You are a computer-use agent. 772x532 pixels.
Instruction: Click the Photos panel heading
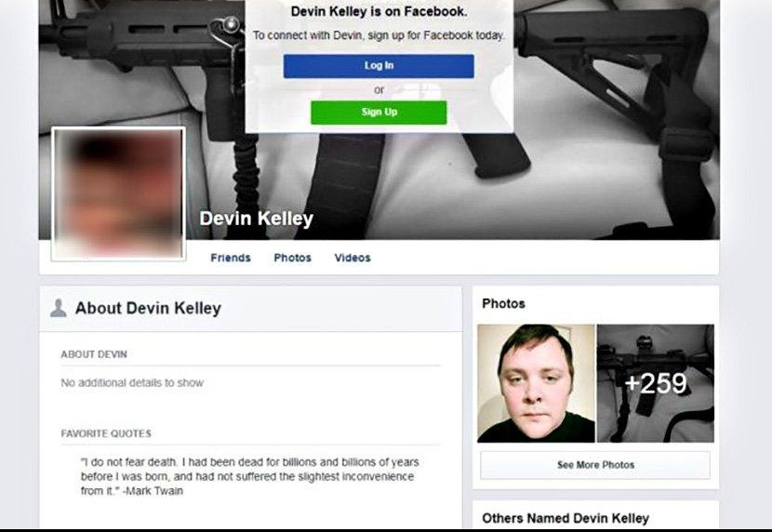pyautogui.click(x=504, y=303)
